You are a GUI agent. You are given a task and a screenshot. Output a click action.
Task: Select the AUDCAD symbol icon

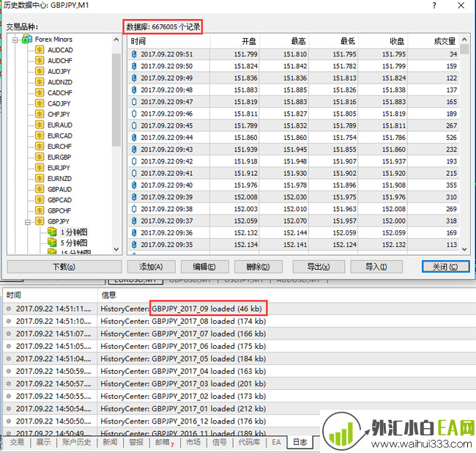point(40,50)
